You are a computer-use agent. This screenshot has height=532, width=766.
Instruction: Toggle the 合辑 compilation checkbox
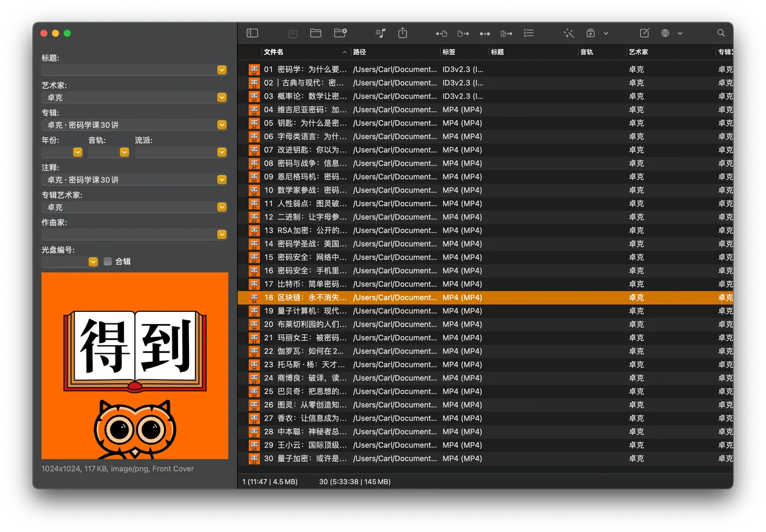pos(108,262)
